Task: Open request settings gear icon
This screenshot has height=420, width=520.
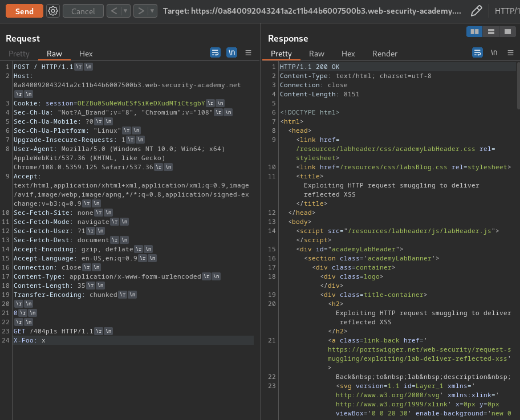Action: point(52,11)
